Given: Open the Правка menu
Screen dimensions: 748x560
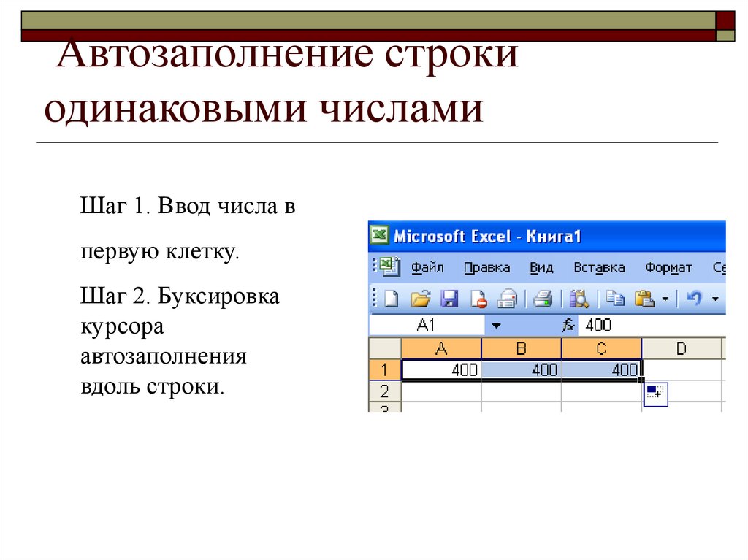Looking at the screenshot, I should [486, 268].
